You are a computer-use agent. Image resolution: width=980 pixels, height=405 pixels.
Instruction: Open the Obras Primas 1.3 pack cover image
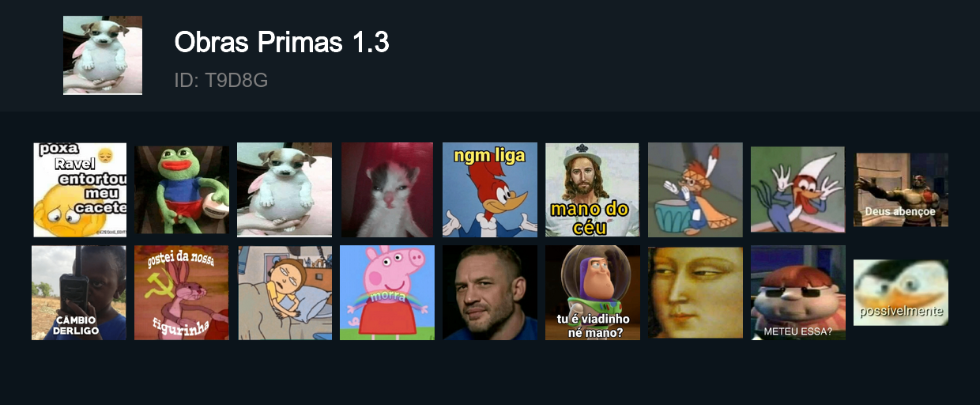coord(103,55)
